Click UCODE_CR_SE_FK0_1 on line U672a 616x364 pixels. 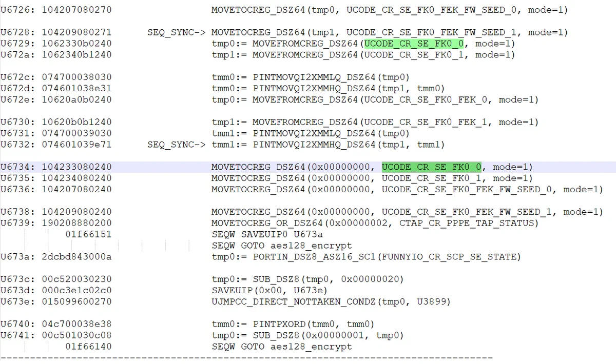414,55
